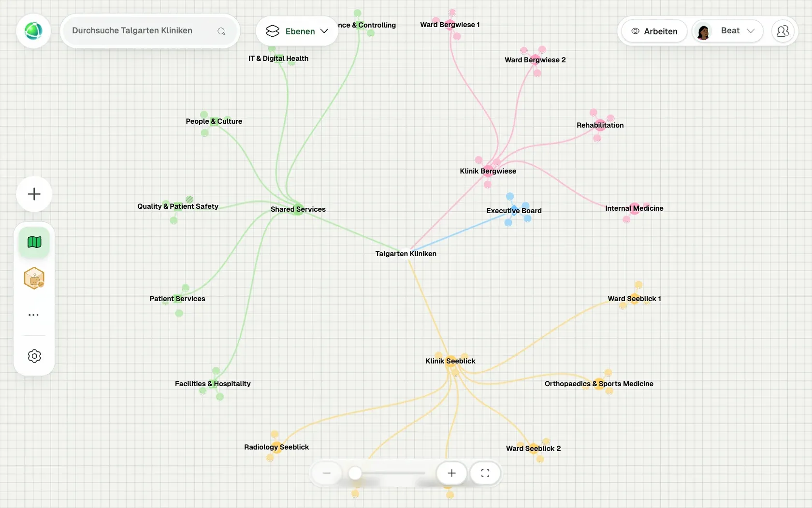Viewport: 812px width, 508px height.
Task: Click the Ward Bergwiese 1 node
Action: coord(450,25)
